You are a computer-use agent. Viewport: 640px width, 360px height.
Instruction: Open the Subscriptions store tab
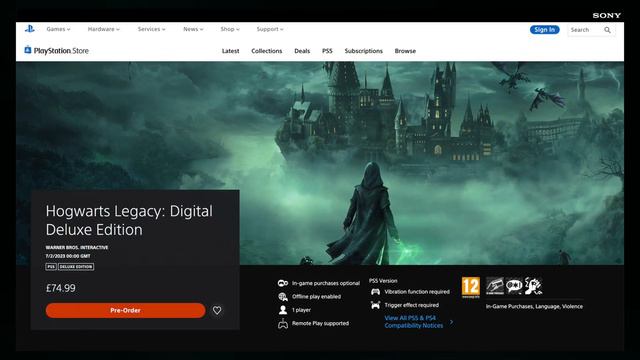[364, 51]
